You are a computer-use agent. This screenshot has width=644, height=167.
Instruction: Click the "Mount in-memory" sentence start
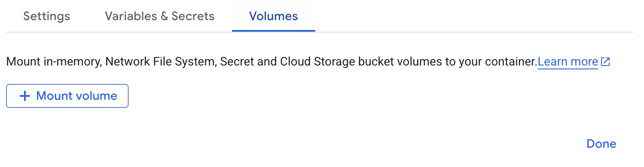[54, 62]
